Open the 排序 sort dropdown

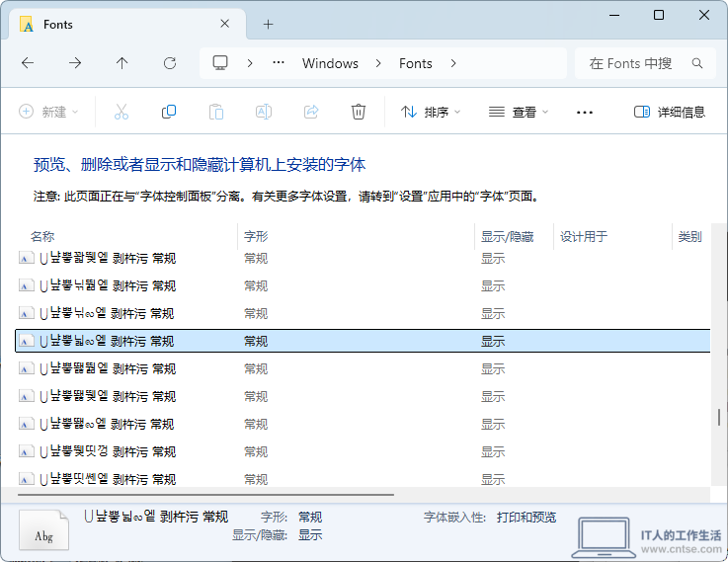coord(431,112)
